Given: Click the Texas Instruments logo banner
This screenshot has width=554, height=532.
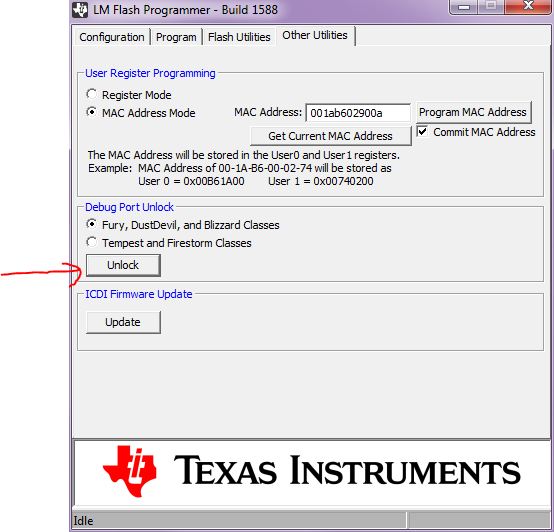Looking at the screenshot, I should [x=312, y=473].
